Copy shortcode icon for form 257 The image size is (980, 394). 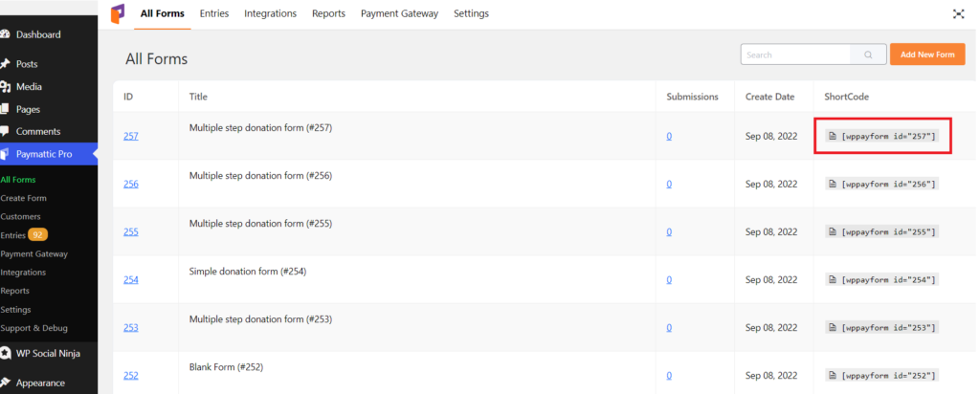[832, 136]
